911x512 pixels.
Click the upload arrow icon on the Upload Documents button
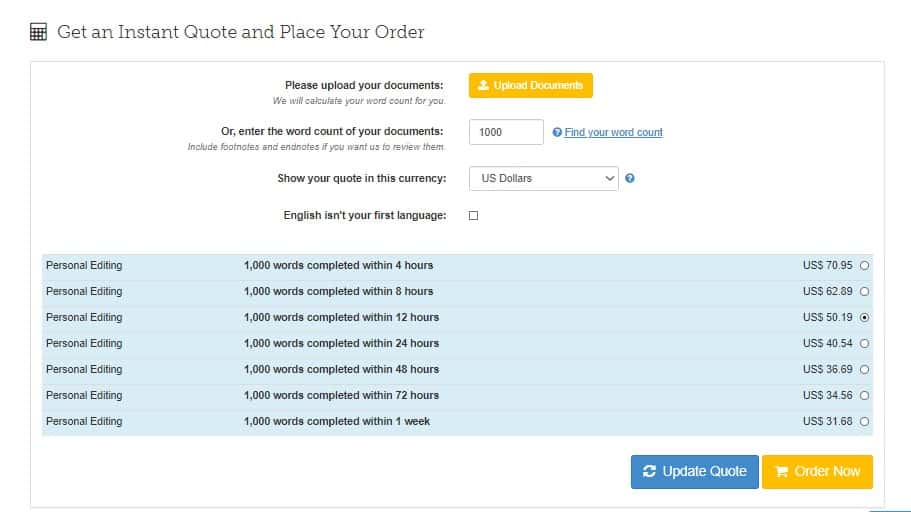[483, 85]
